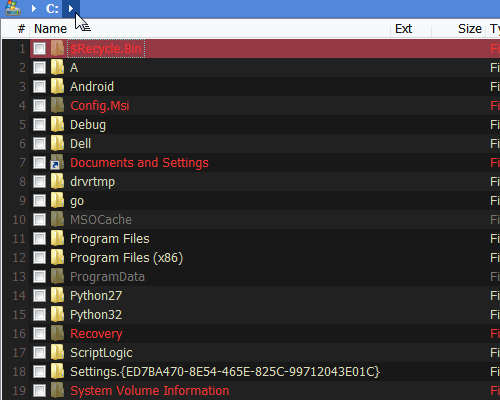Click the ScriptLogic folder icon
The image size is (500, 400).
(57, 352)
